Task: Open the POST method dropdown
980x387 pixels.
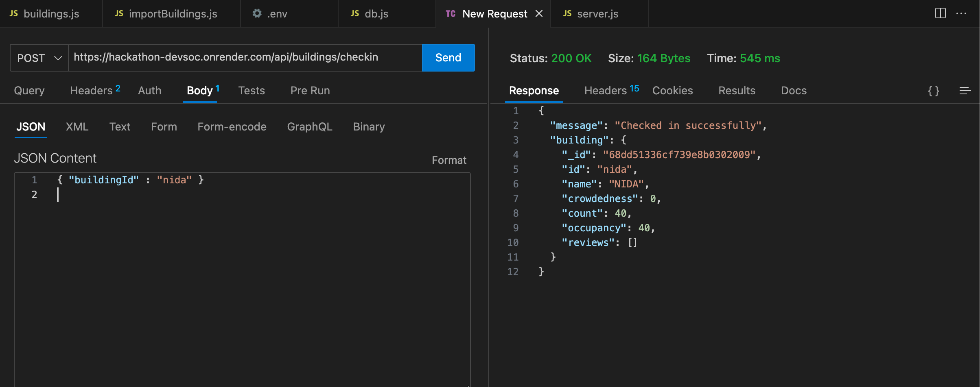Action: coord(39,58)
